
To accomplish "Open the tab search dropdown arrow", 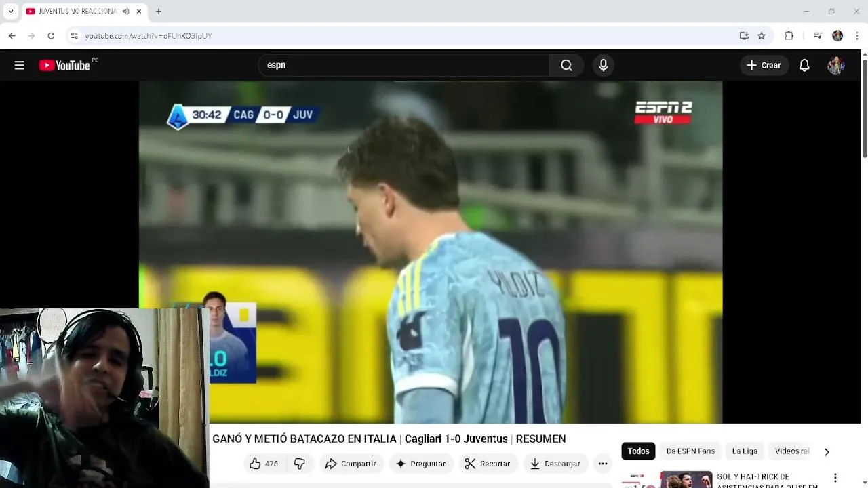I will coord(10,11).
